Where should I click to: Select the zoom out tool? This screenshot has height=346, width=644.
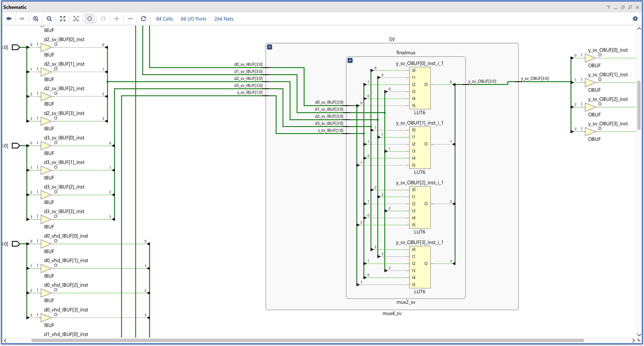coord(49,19)
